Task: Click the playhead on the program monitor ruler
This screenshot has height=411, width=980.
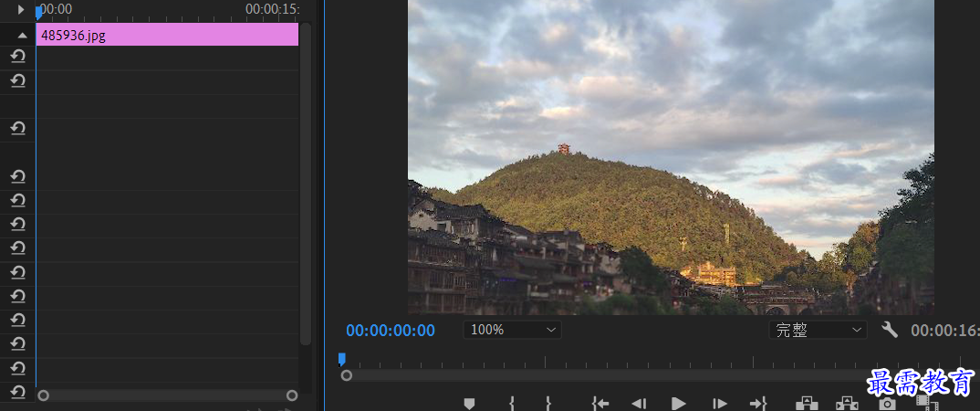Action: tap(342, 359)
